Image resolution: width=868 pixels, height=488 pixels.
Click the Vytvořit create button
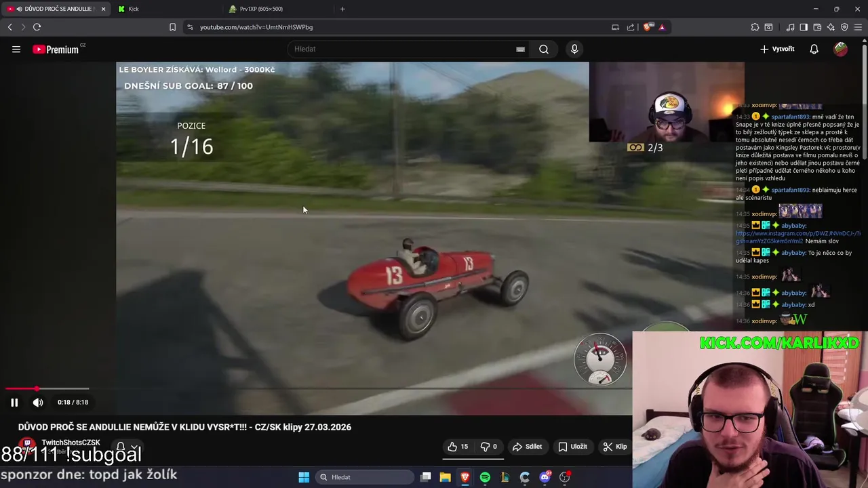[777, 49]
